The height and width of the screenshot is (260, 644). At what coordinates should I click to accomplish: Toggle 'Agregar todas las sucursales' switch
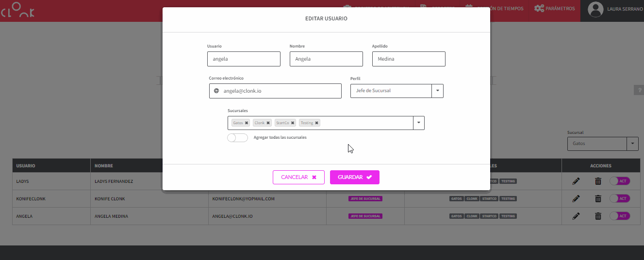237,138
